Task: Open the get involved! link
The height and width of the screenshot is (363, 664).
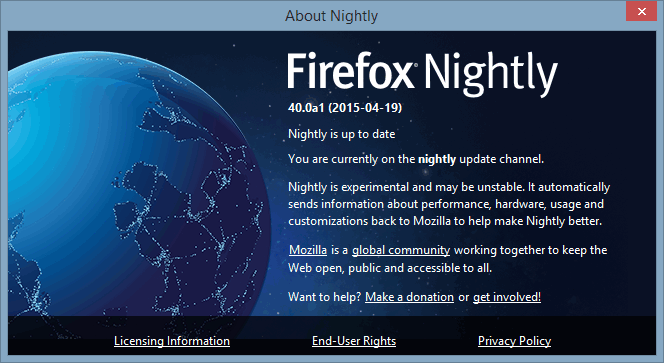Action: click(x=506, y=297)
